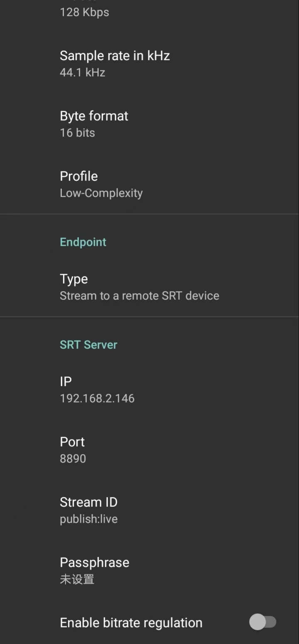Screen dimensions: 299x644
Task: Tap the SRT Server section header
Action: [x=88, y=344]
